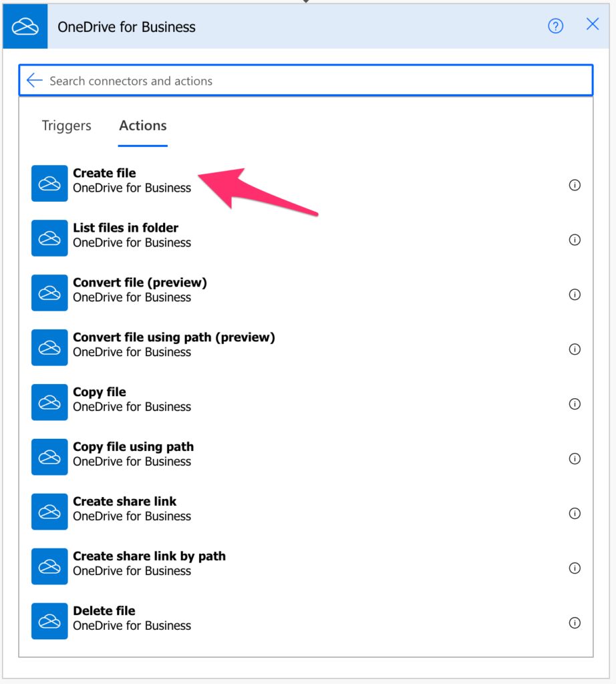Select the OneDrive icon next to List files in folder
Screen dimensions: 616x684
click(x=49, y=238)
